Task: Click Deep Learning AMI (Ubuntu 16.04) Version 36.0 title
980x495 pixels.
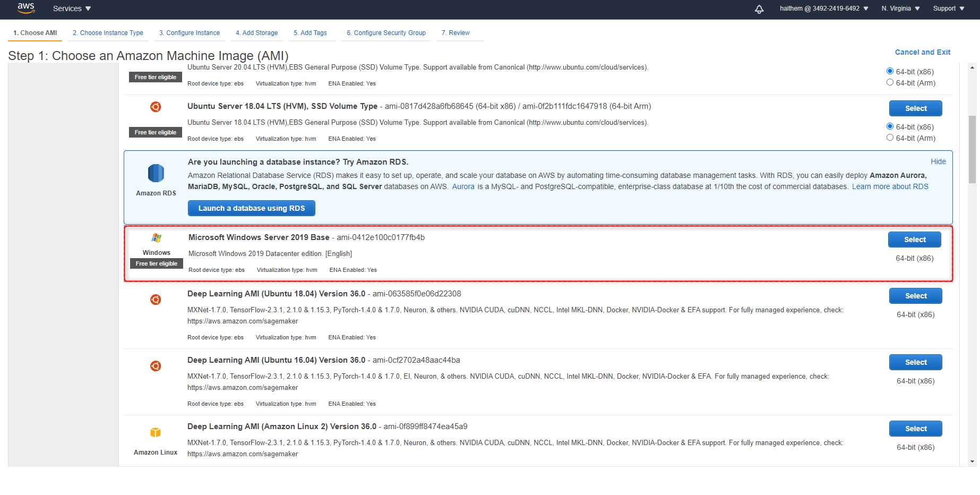Action: (276, 360)
